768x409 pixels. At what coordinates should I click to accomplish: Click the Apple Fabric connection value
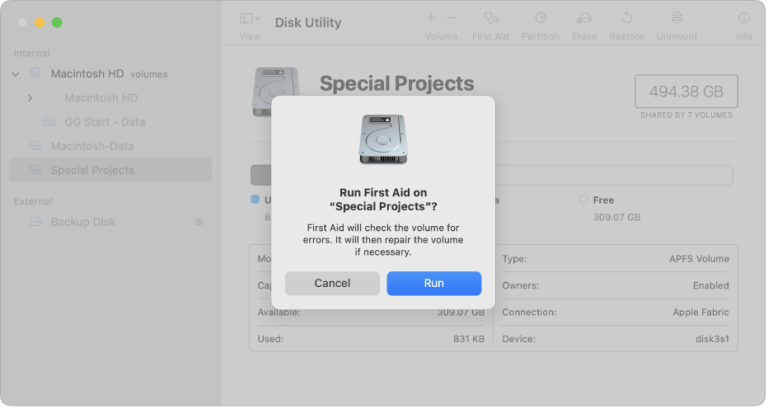click(700, 312)
